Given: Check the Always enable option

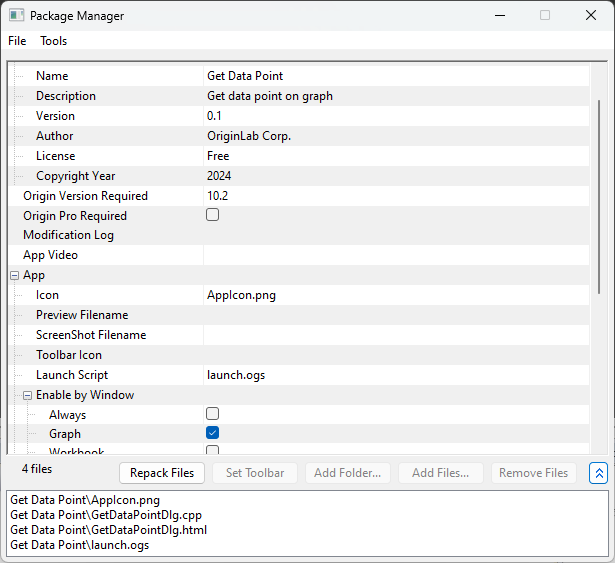Looking at the screenshot, I should [x=212, y=414].
